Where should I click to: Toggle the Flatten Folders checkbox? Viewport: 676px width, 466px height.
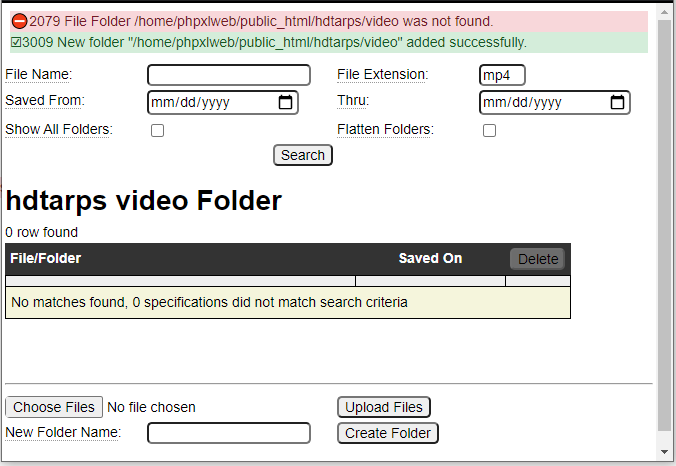pos(489,130)
